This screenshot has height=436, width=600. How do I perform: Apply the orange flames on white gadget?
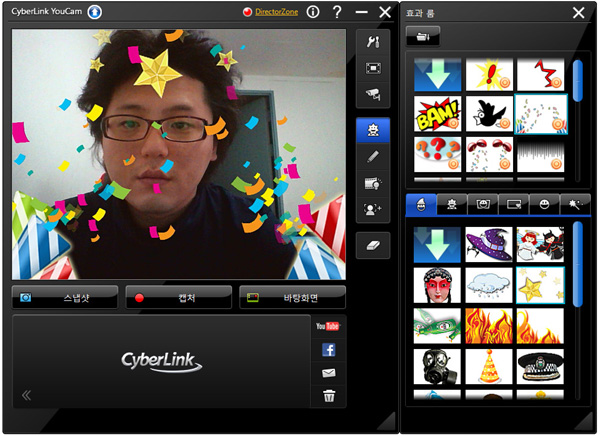pyautogui.click(x=540, y=326)
